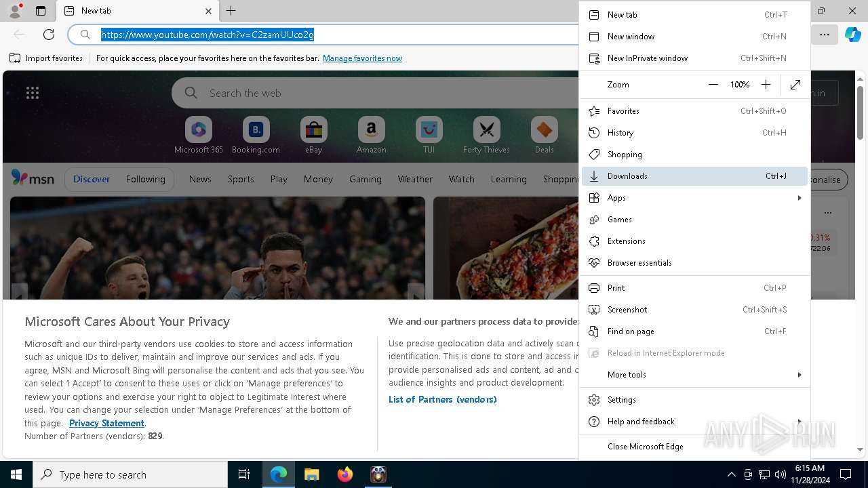Expand Help and feedback submenu arrow
Image resolution: width=868 pixels, height=488 pixels.
(x=800, y=422)
